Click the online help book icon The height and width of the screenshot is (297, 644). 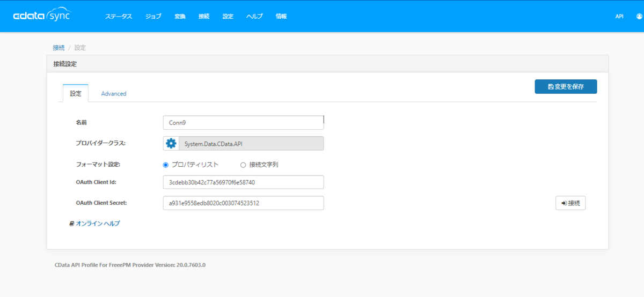coord(71,224)
